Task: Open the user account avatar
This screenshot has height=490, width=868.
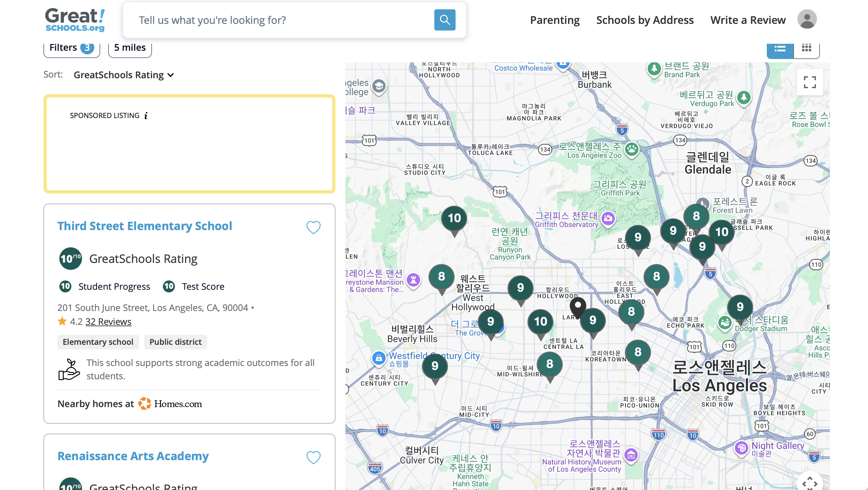Action: [807, 19]
